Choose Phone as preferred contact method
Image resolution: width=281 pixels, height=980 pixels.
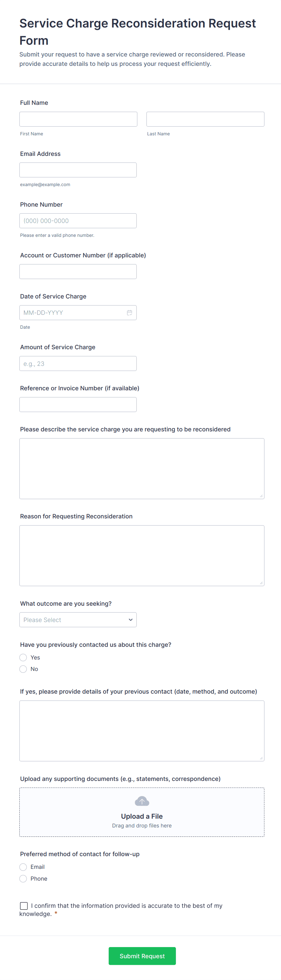[23, 879]
